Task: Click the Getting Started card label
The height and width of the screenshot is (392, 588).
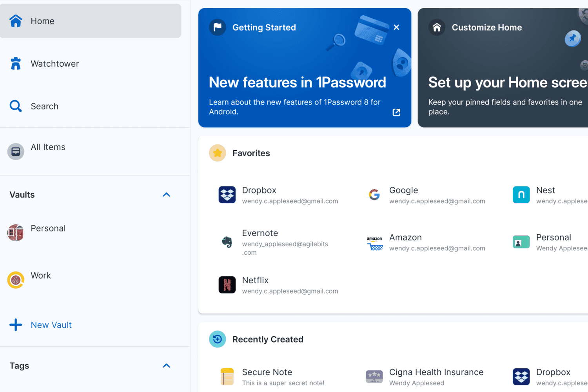Action: tap(264, 27)
